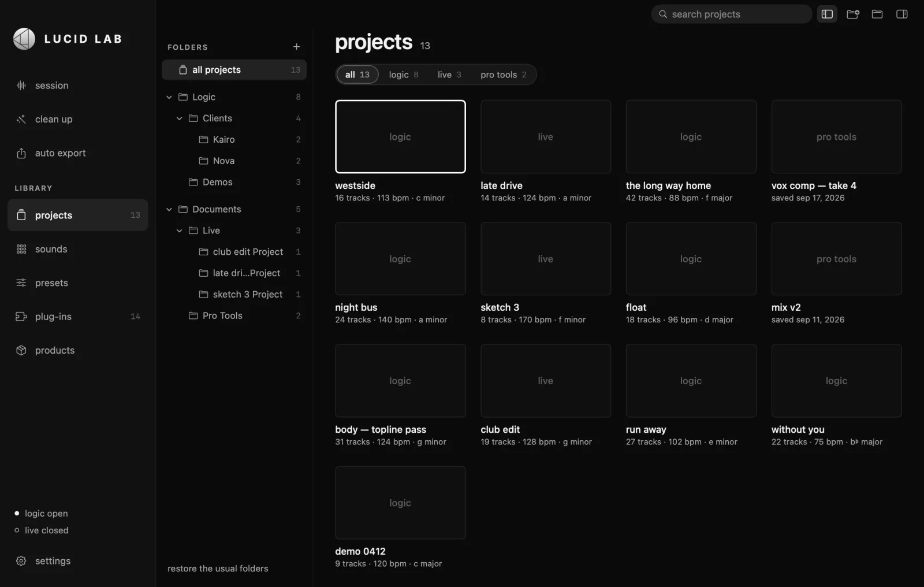
Task: Filter projects by pro tools tab
Action: pyautogui.click(x=504, y=75)
